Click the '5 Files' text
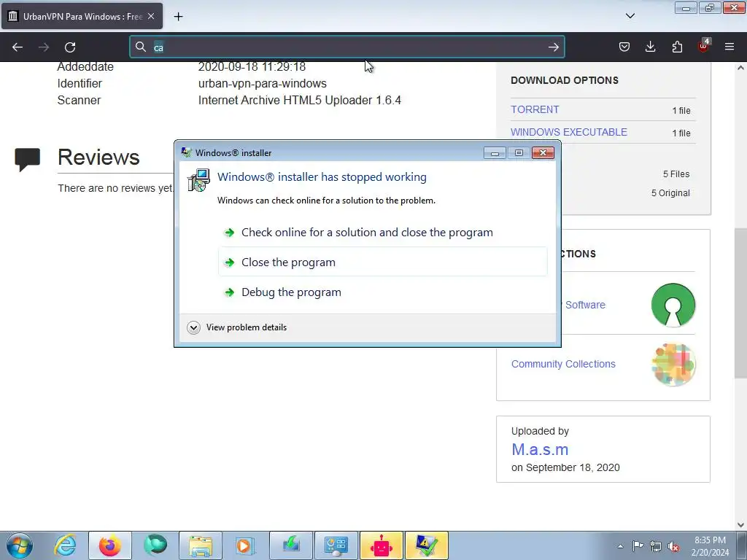Viewport: 747px width, 560px height. tap(676, 174)
